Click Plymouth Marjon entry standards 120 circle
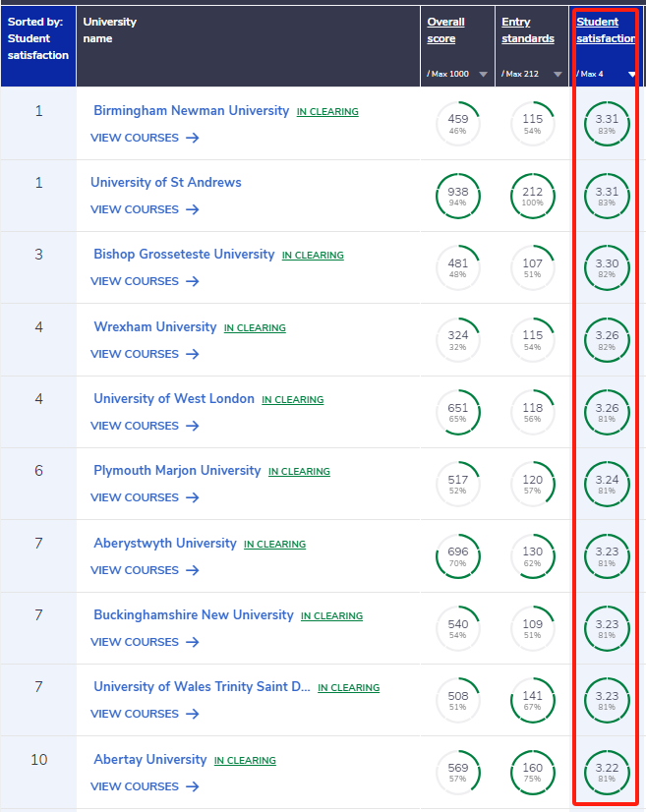The width and height of the screenshot is (646, 812). pos(533,485)
